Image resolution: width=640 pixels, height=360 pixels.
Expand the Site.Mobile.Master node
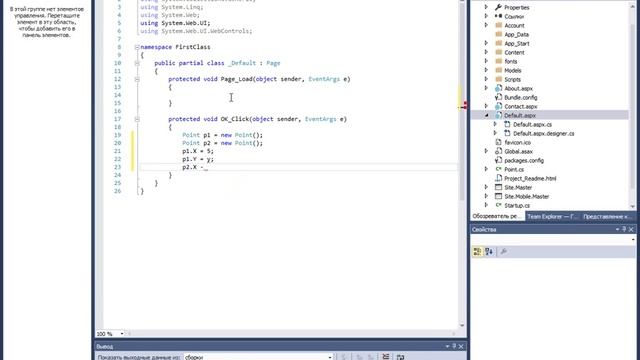point(487,196)
